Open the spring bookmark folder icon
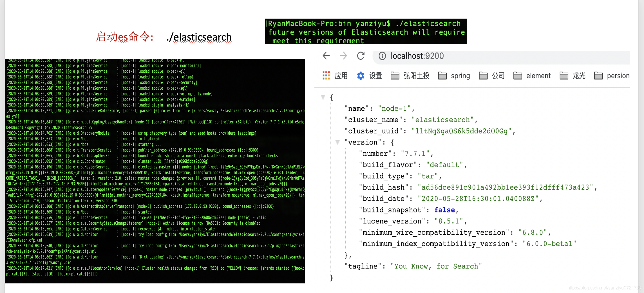 coord(442,76)
